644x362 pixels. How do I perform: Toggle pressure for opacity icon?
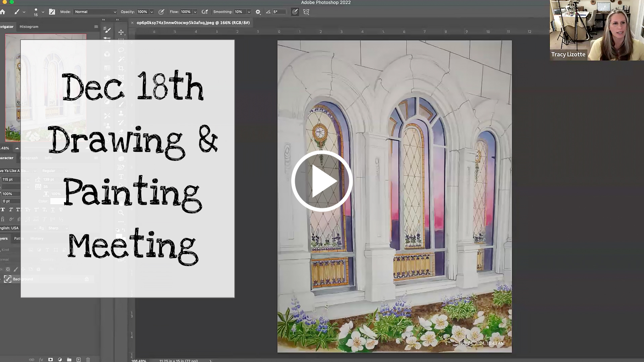[x=161, y=12]
